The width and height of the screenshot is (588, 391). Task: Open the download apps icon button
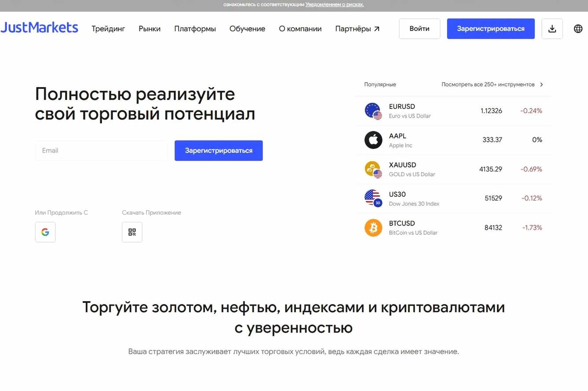[x=552, y=29]
